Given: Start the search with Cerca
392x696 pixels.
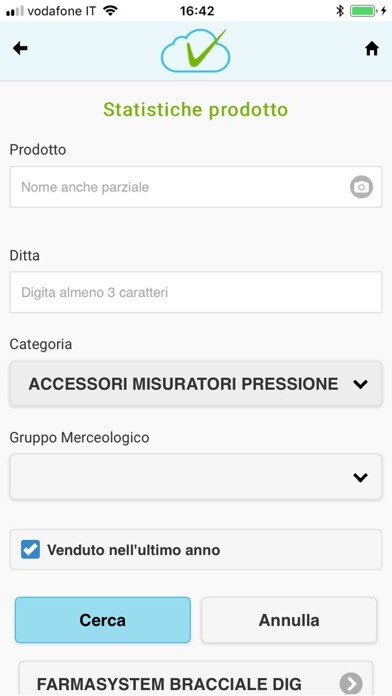Looking at the screenshot, I should tap(103, 620).
